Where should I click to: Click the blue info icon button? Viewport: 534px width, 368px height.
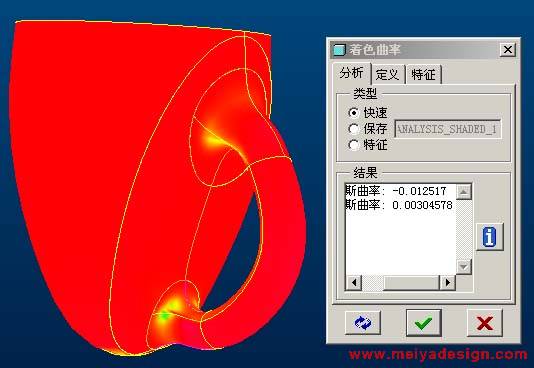tap(489, 237)
